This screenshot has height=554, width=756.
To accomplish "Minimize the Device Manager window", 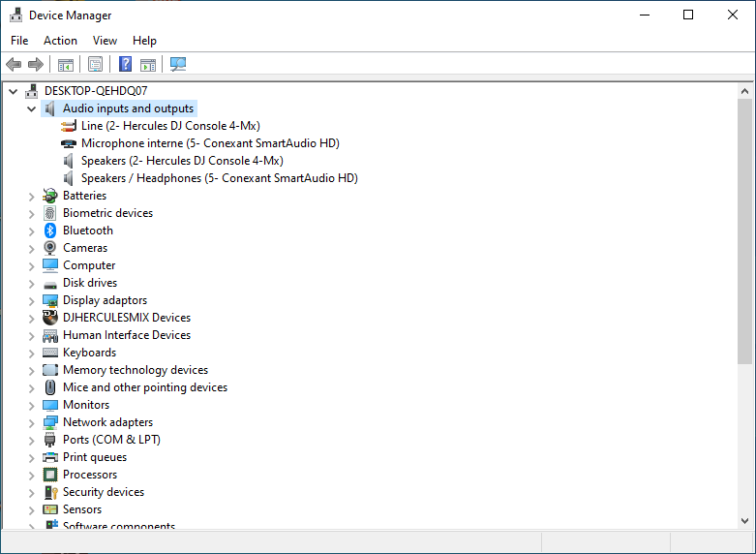I will 645,15.
